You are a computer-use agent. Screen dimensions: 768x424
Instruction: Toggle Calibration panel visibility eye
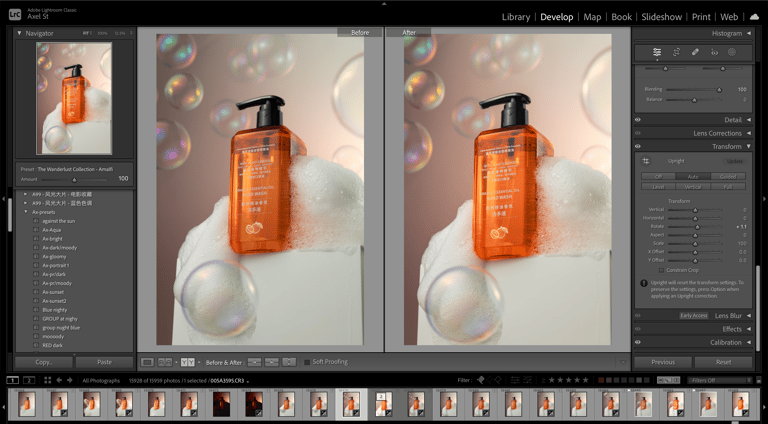tap(638, 343)
